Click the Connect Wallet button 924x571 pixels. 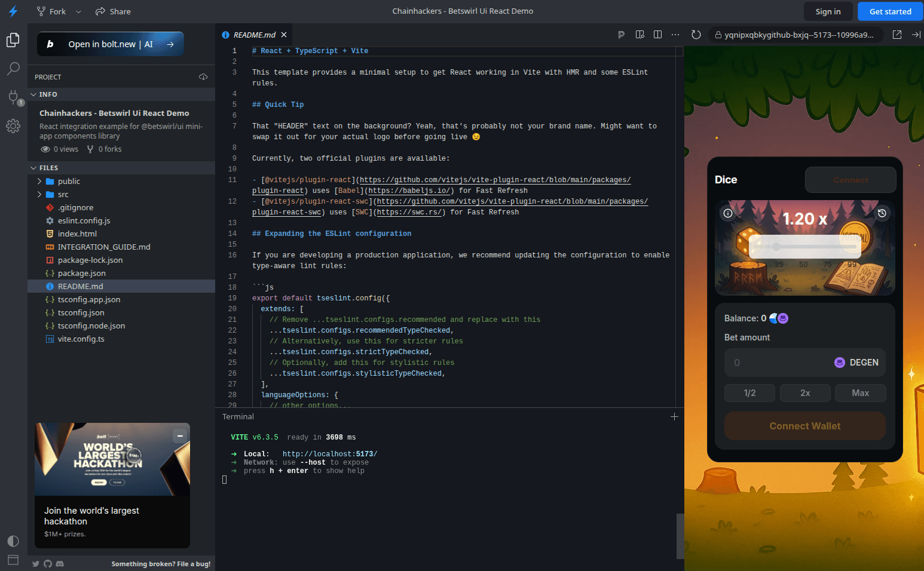pyautogui.click(x=805, y=426)
